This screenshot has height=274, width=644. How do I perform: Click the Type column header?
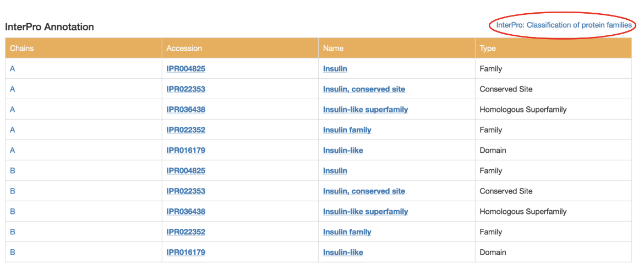tap(488, 49)
